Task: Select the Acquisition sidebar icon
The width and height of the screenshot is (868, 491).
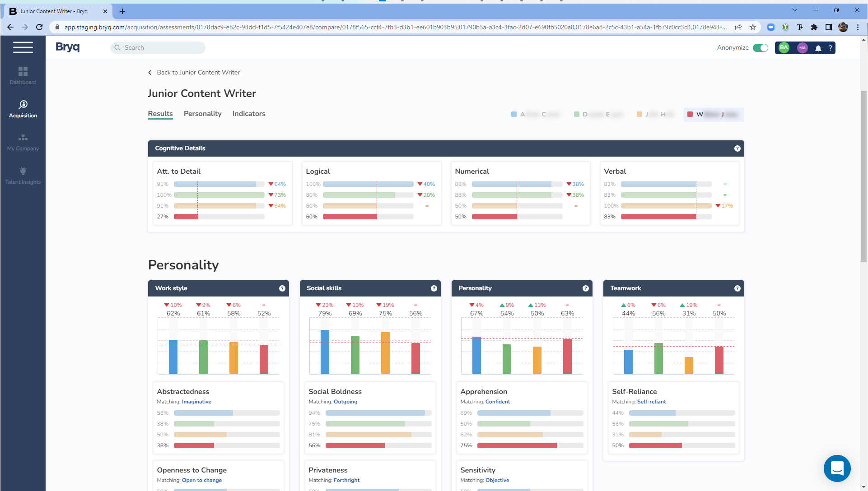Action: click(x=23, y=108)
